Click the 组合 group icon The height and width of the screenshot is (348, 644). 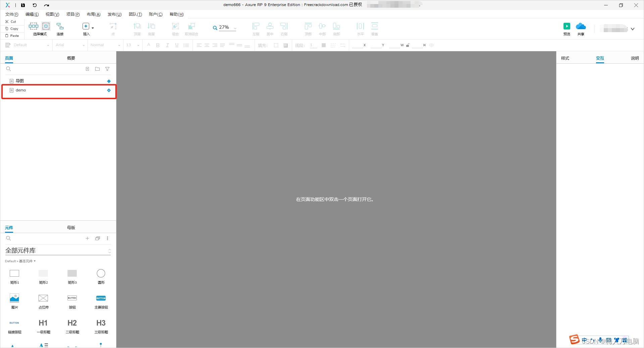click(175, 26)
